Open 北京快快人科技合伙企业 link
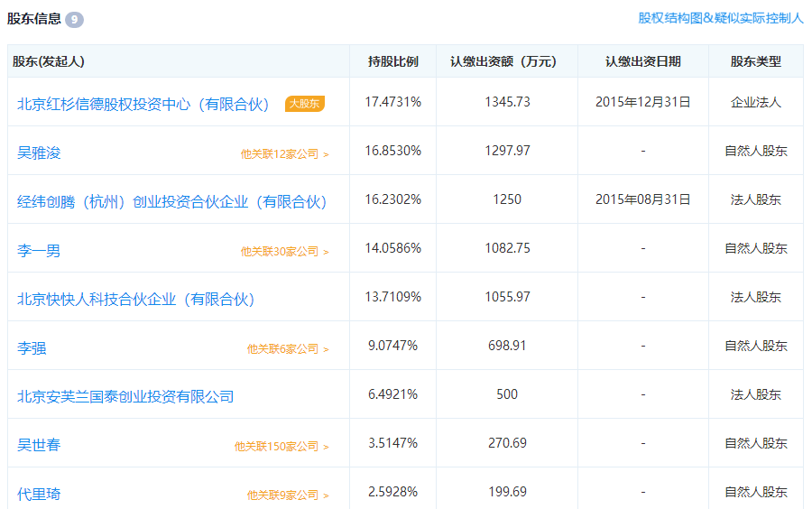 coord(136,299)
